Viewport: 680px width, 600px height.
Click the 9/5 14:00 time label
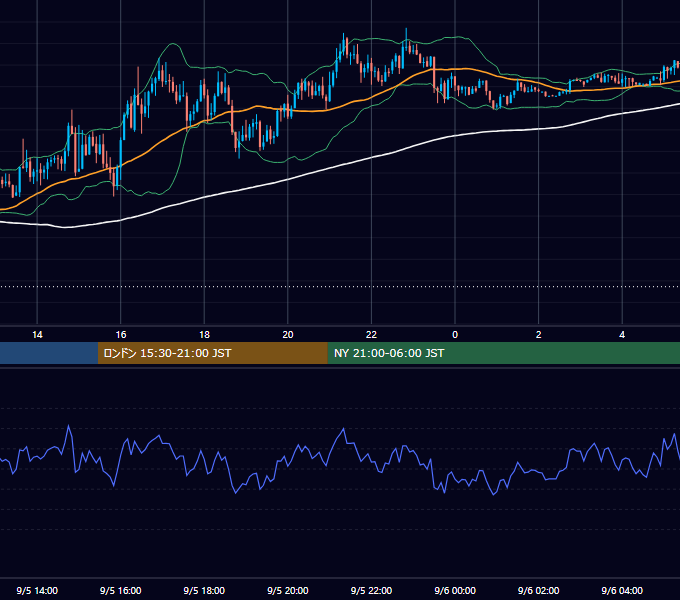click(37, 590)
